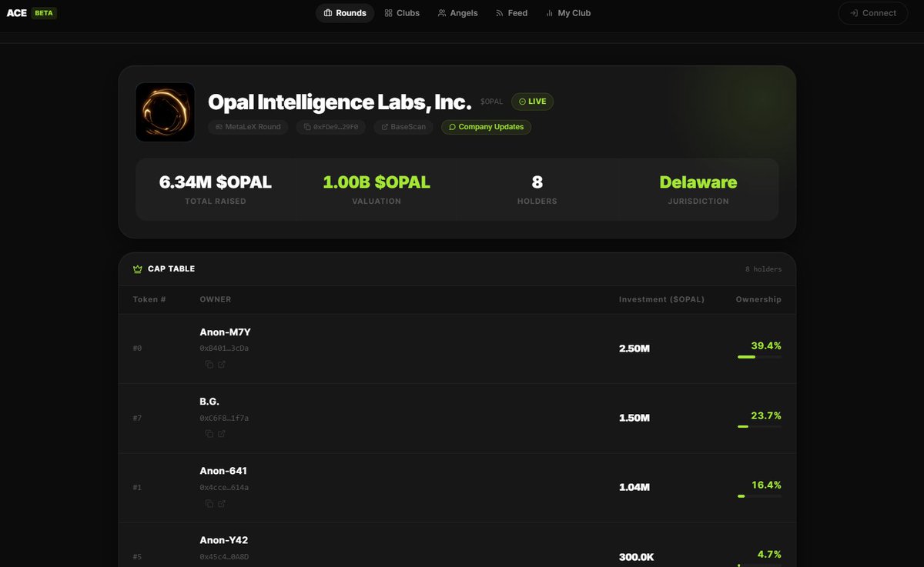Click the holders count 8
Image resolution: width=924 pixels, height=567 pixels.
[537, 182]
